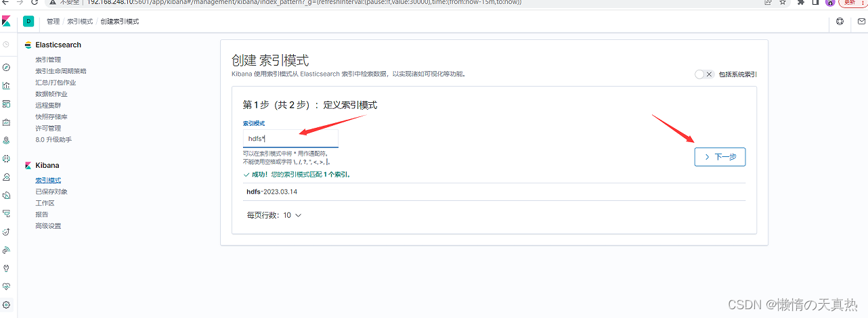The height and width of the screenshot is (318, 868).
Task: Open 快照存储库 menu item
Action: (x=51, y=117)
